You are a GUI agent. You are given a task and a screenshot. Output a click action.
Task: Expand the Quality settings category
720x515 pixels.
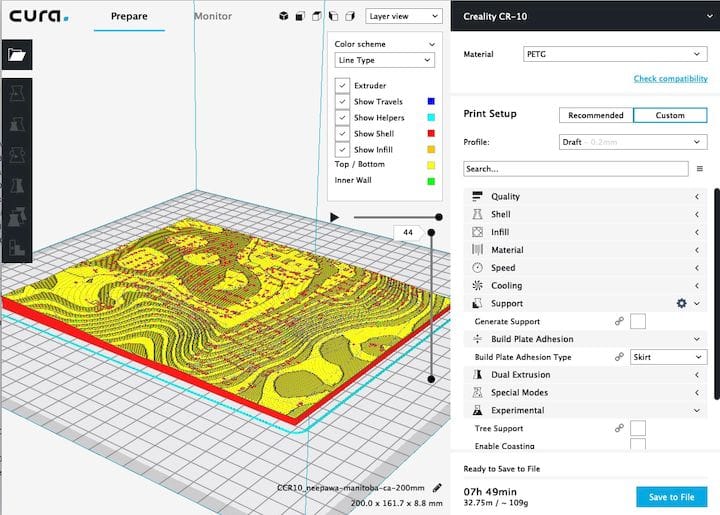coord(585,197)
